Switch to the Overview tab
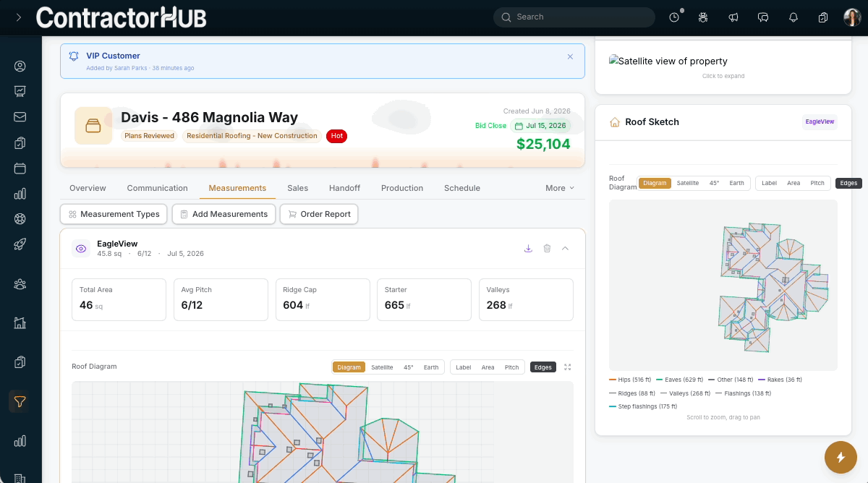The width and height of the screenshot is (868, 483). tap(88, 188)
